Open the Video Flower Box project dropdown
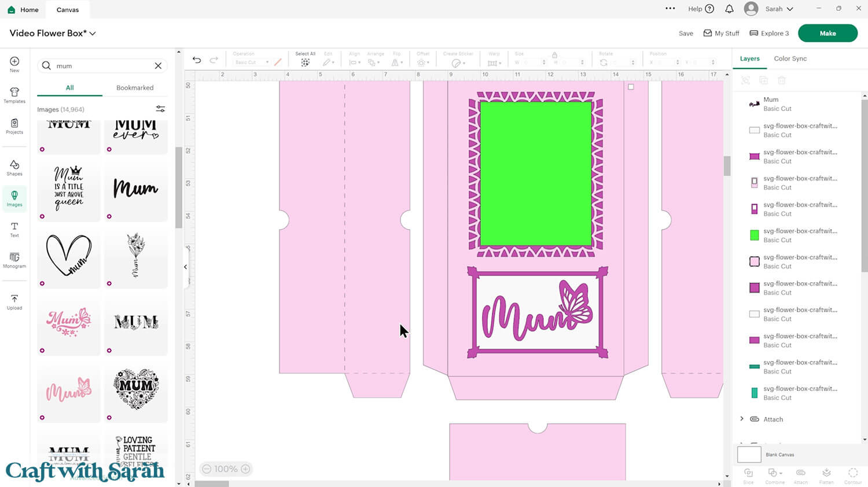The width and height of the screenshot is (868, 487). click(93, 34)
